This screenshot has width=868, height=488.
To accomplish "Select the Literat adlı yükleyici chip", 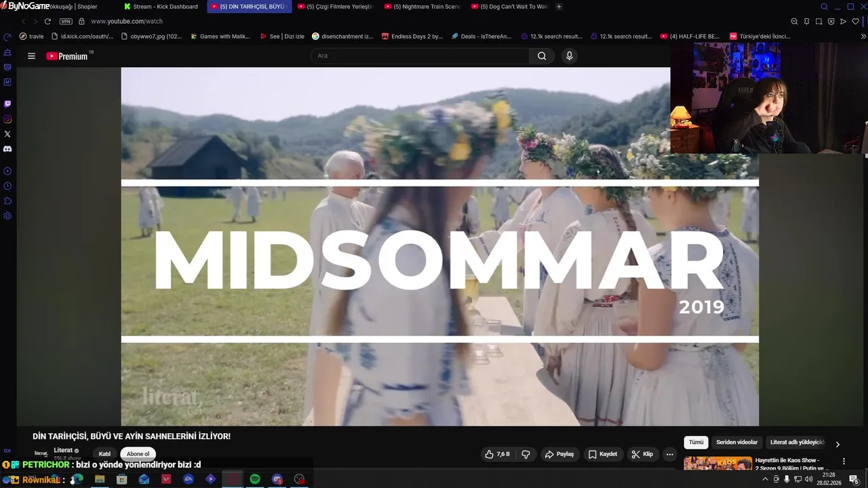I will pyautogui.click(x=797, y=443).
